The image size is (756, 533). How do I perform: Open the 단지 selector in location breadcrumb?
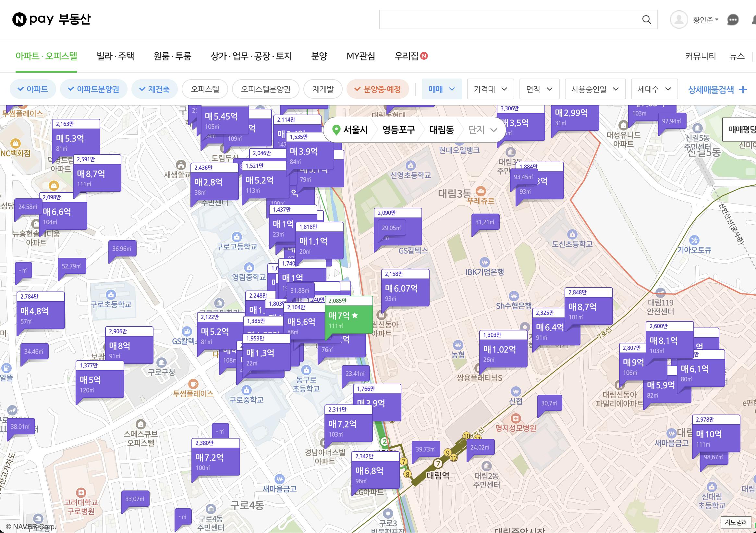tap(482, 130)
